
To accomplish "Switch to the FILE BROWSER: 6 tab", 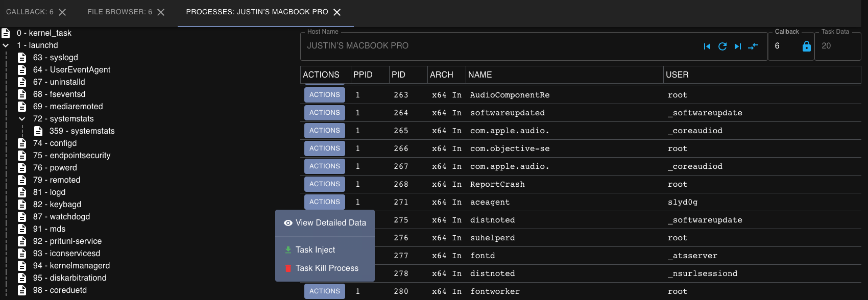I will (x=119, y=12).
